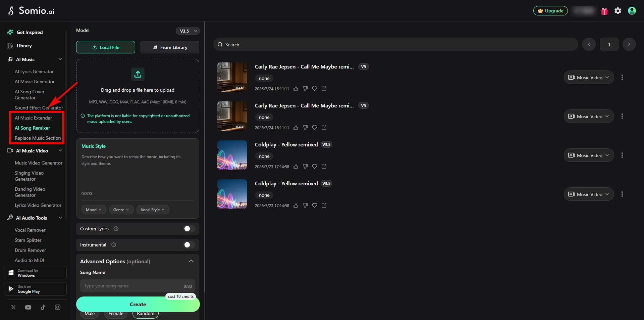
Task: Open the Vocal Style dropdown
Action: coord(153,210)
